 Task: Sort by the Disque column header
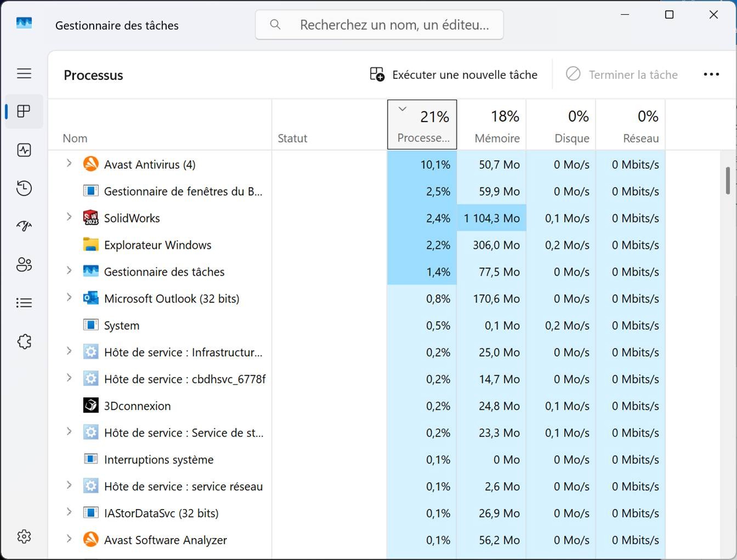click(561, 124)
